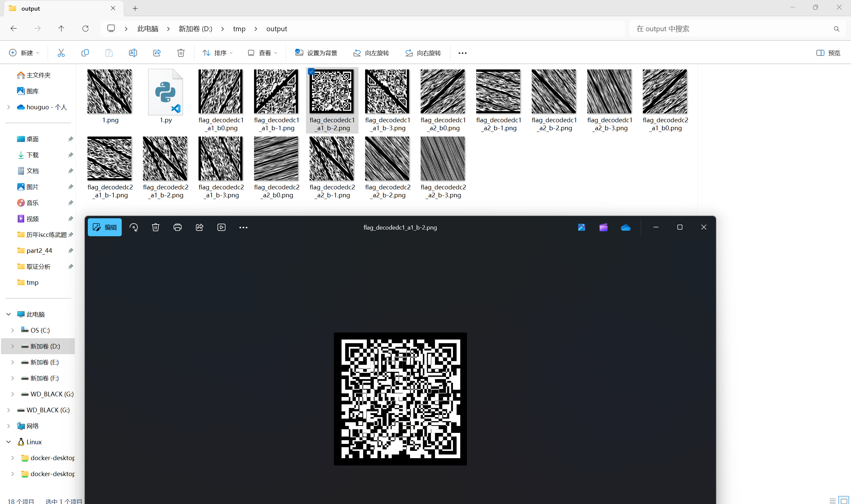Screen dimensions: 851x504
Task: Open the Explorer toolbar more options ellipsis
Action: (462, 53)
